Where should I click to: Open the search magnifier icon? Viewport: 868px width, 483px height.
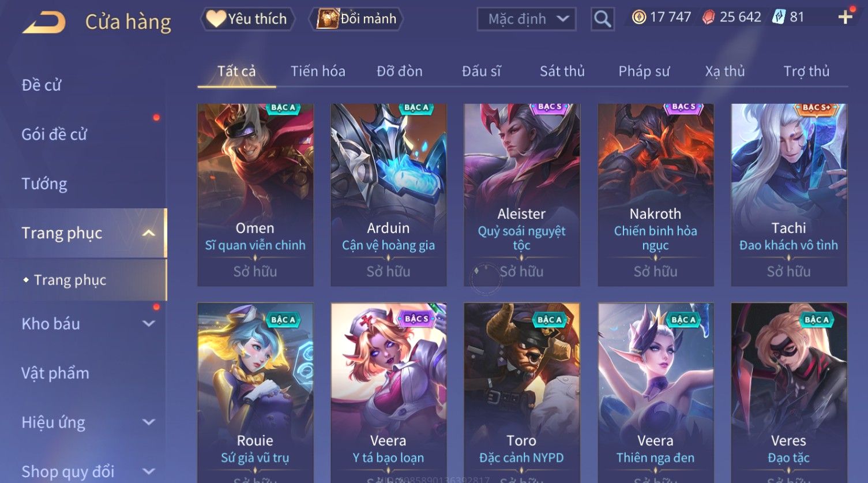602,19
